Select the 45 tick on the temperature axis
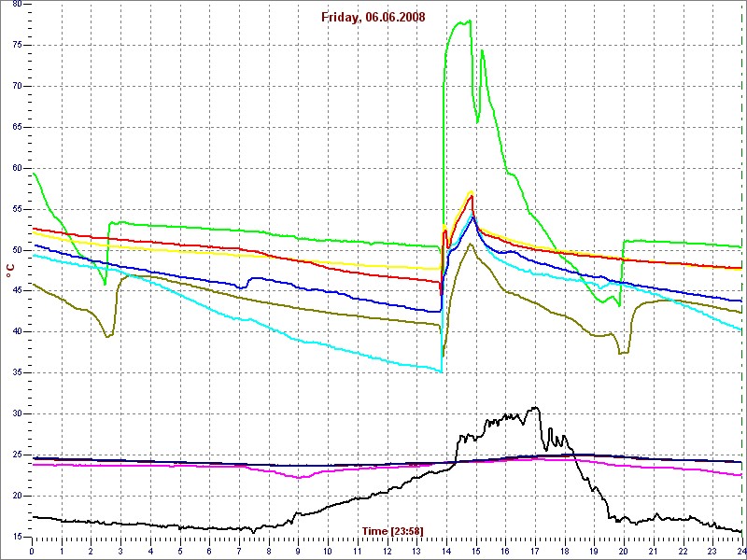This screenshot has width=747, height=560. 17,291
